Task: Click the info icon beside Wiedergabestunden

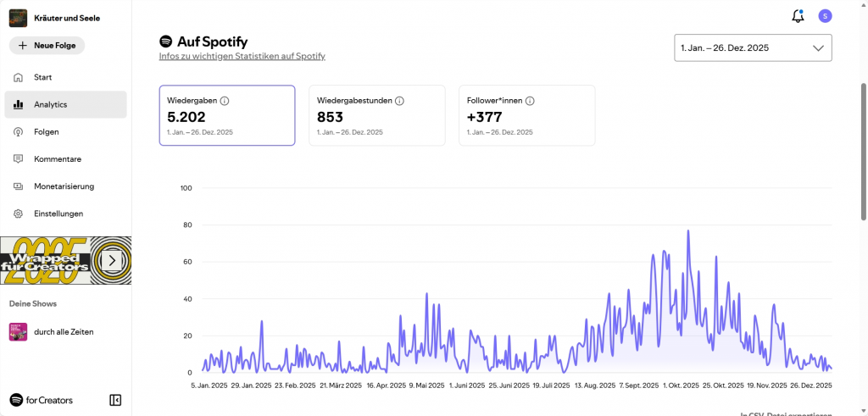Action: (x=399, y=100)
